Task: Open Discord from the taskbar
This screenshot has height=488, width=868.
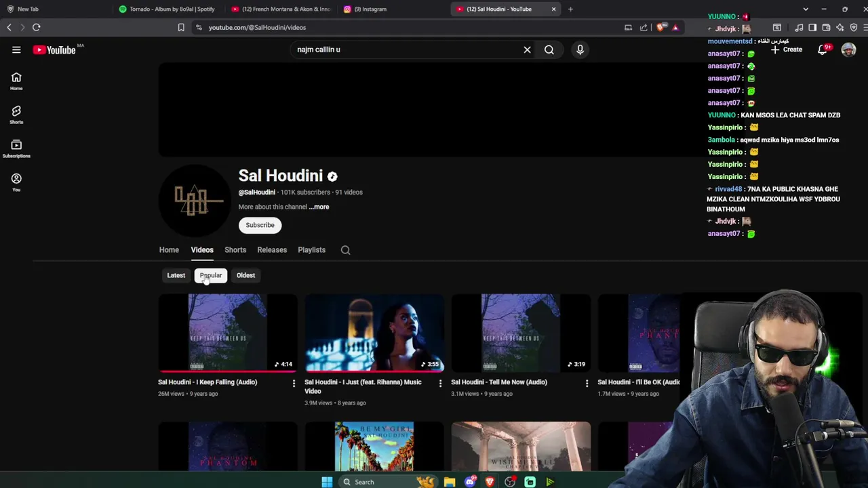Action: 470,482
